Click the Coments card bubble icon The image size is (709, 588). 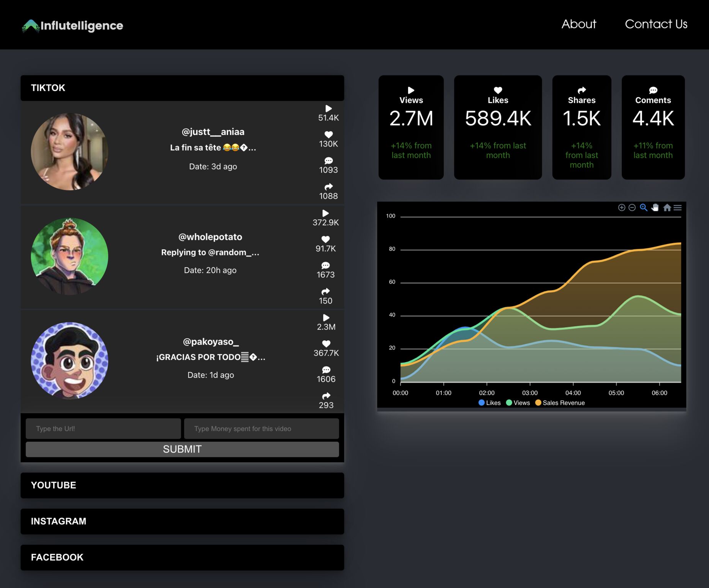[x=653, y=90]
